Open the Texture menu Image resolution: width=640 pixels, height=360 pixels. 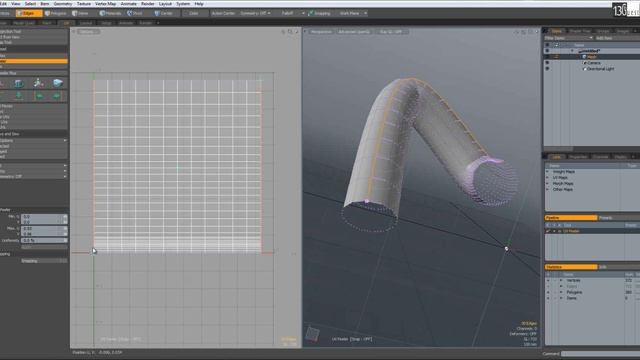point(84,4)
